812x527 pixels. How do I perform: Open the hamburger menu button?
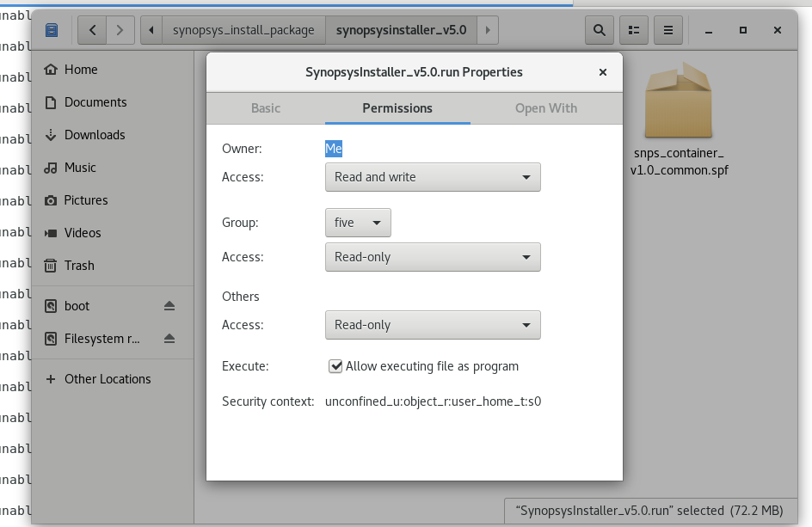point(668,30)
